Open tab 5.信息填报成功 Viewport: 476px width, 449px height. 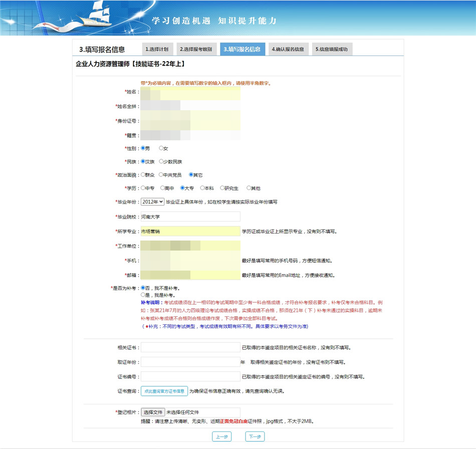(332, 49)
